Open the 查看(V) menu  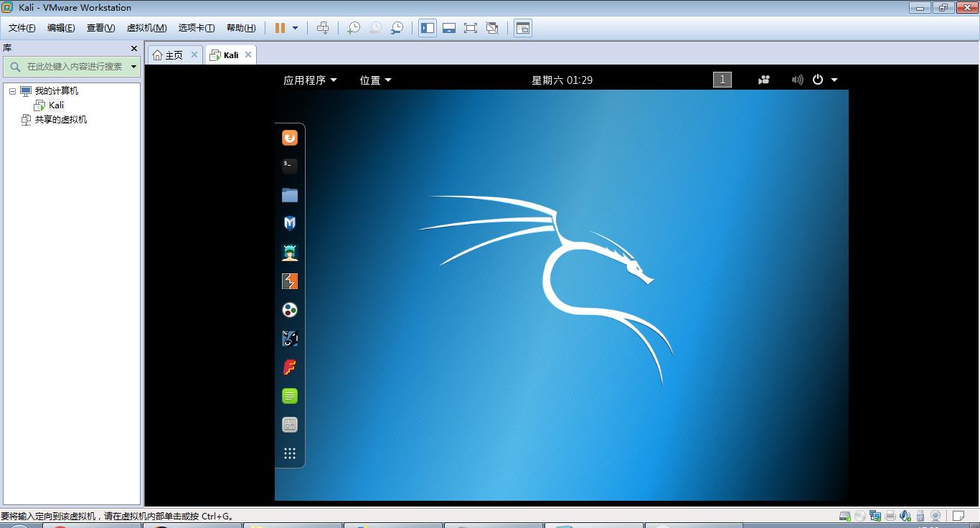[x=100, y=28]
